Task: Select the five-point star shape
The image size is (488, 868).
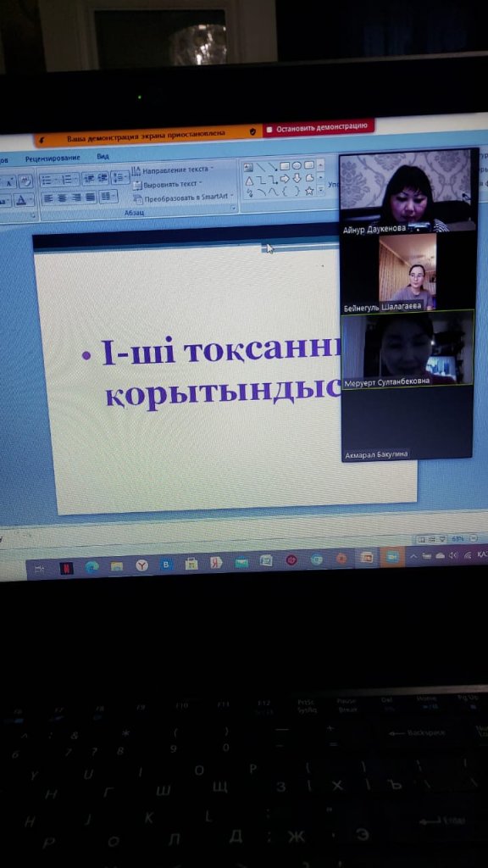Action: (309, 191)
